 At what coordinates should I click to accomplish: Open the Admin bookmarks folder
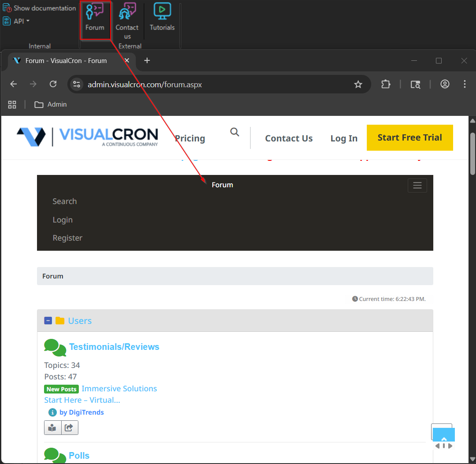coord(51,104)
